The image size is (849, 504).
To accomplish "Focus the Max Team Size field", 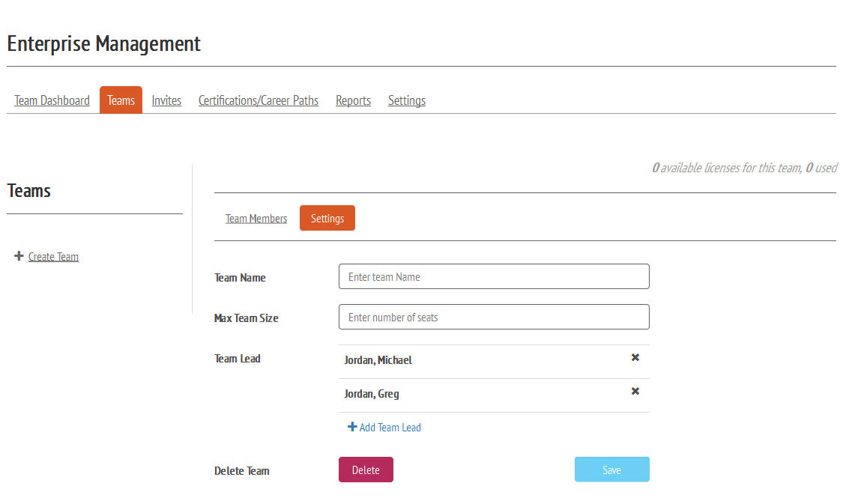I will click(493, 317).
